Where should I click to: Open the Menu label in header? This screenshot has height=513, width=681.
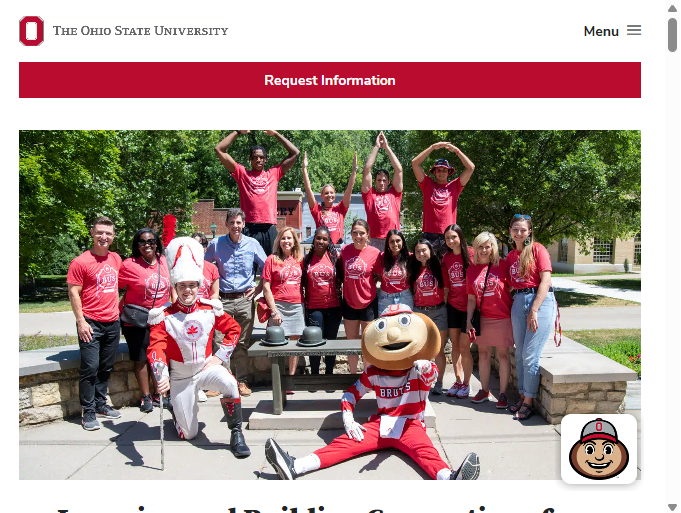(x=601, y=31)
